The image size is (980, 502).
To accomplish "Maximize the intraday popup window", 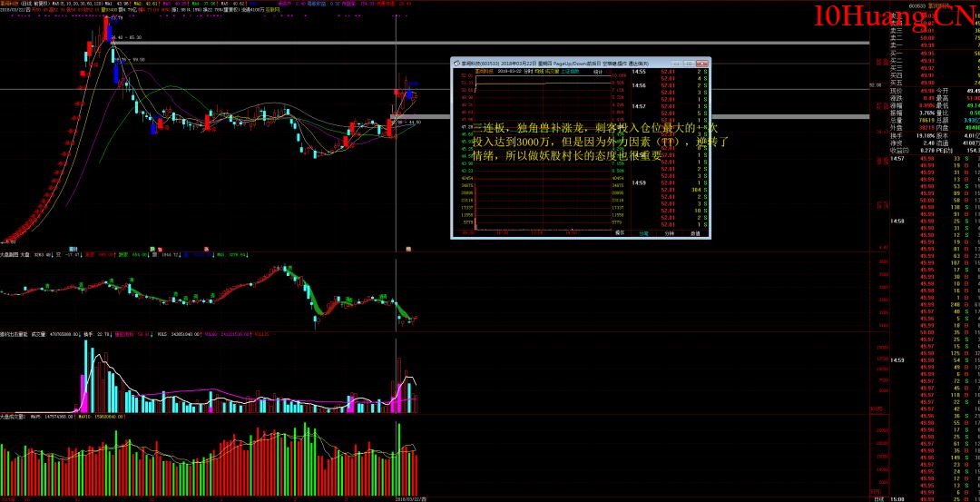I will coord(688,64).
